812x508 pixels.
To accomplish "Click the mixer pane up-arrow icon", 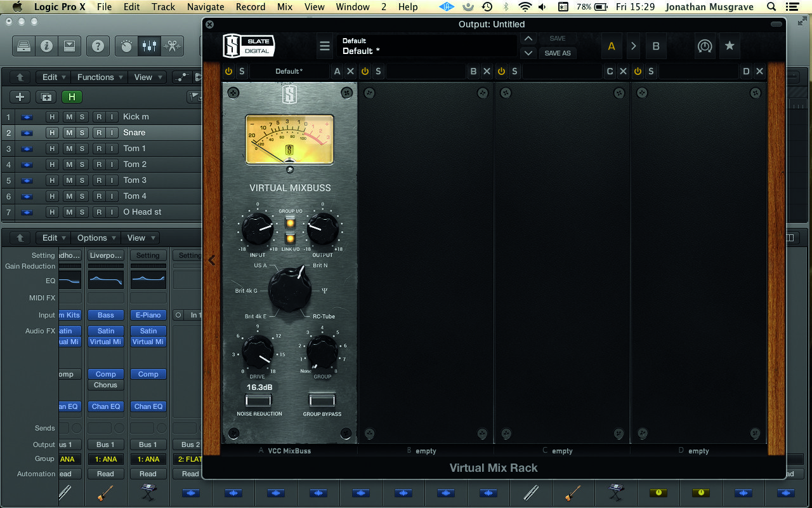I will [x=20, y=237].
